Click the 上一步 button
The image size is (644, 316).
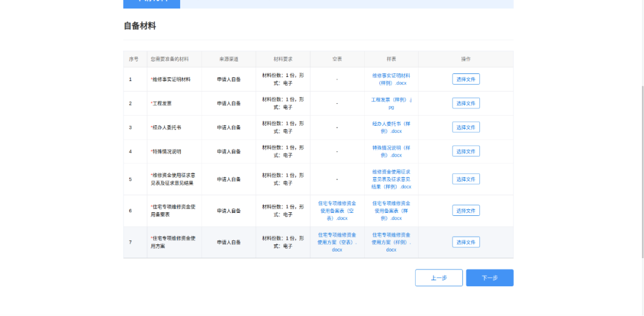coord(439,278)
